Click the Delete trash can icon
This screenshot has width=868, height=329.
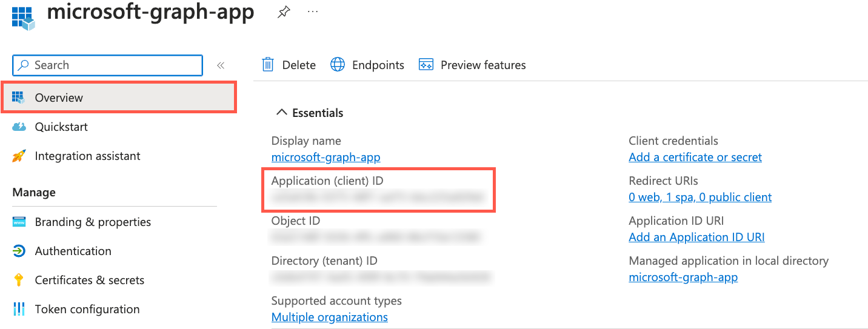pyautogui.click(x=268, y=65)
